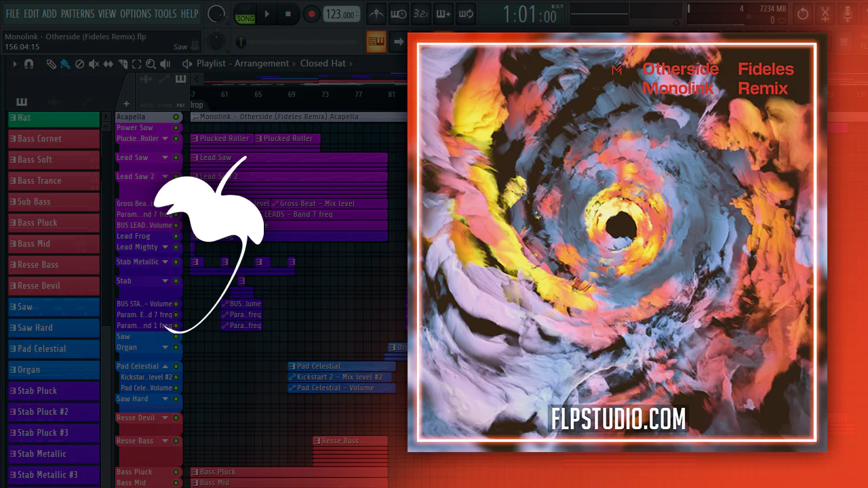Viewport: 868px width, 488px height.
Task: Select the Playback speaker tool
Action: [x=165, y=64]
